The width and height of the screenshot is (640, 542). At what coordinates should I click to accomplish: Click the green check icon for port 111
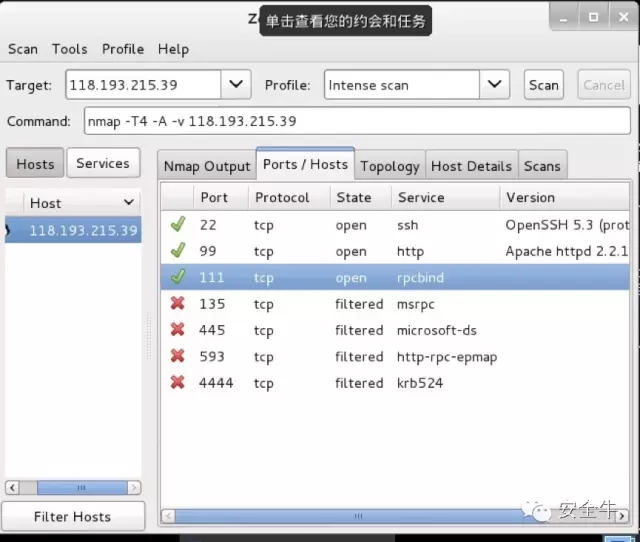point(178,277)
